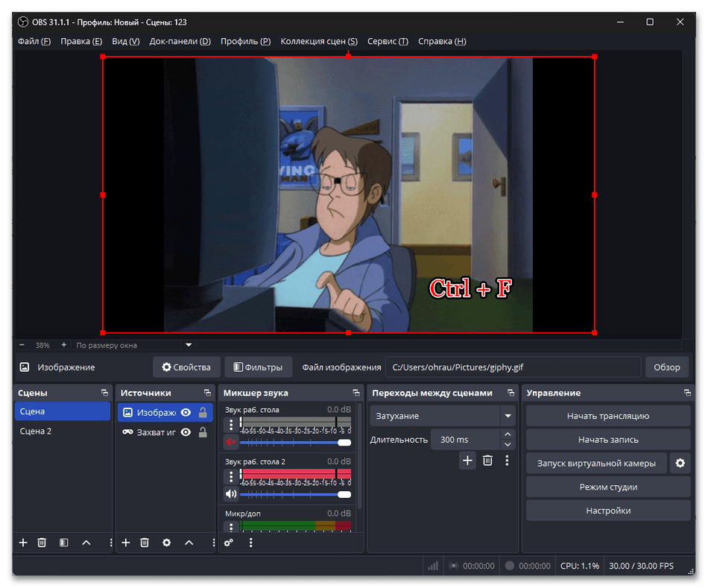The image size is (708, 588).
Task: Open source properties gear in Источники panel
Action: (x=167, y=543)
